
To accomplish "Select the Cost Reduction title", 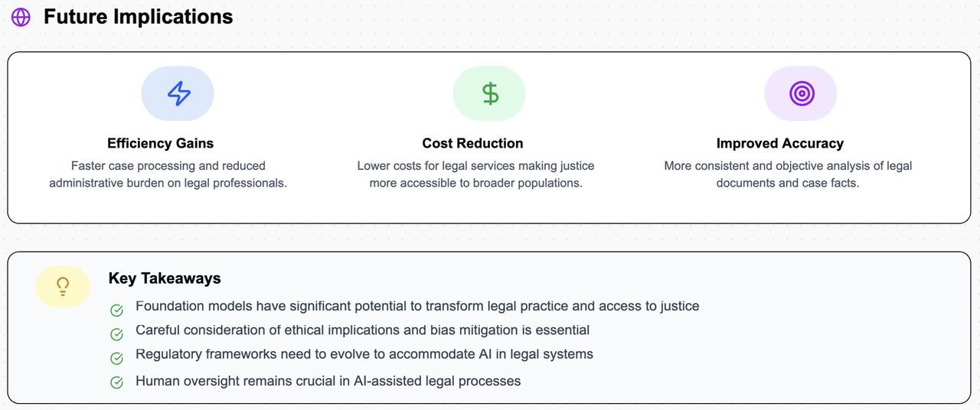I will 472,143.
